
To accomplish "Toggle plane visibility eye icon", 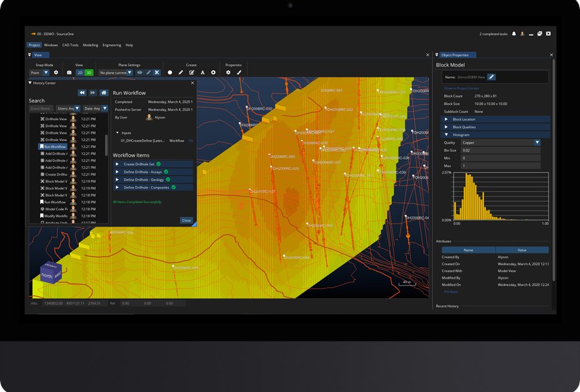I will point(139,72).
